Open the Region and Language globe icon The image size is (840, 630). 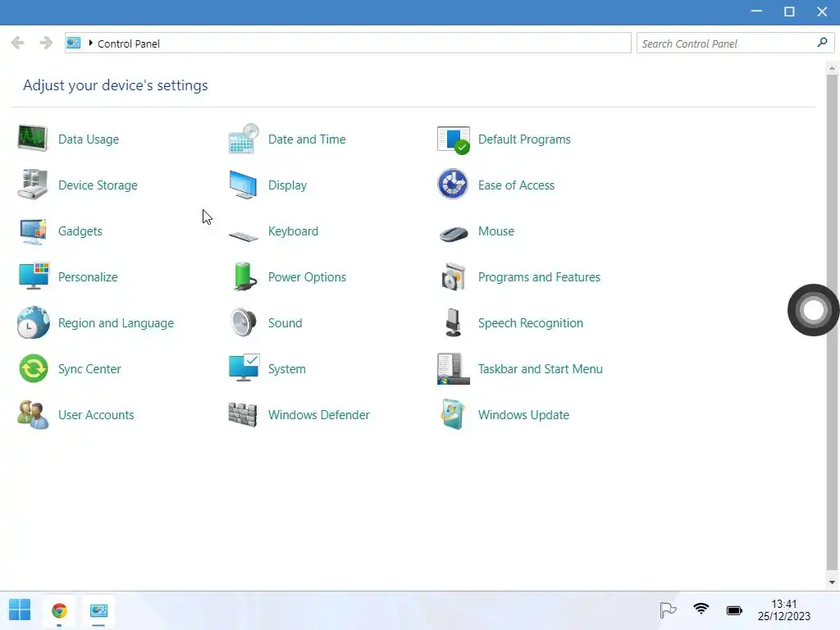click(33, 322)
